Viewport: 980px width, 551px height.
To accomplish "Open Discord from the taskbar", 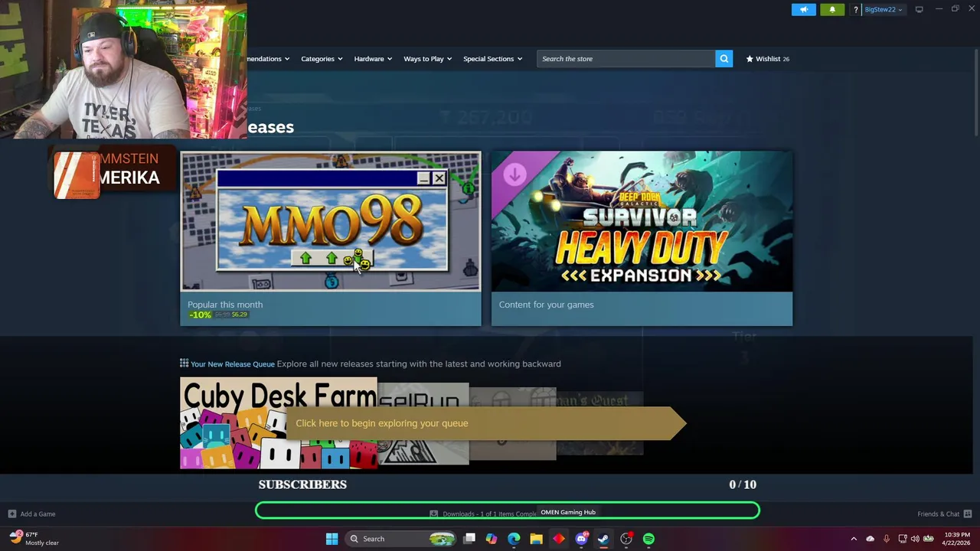I will click(x=581, y=539).
